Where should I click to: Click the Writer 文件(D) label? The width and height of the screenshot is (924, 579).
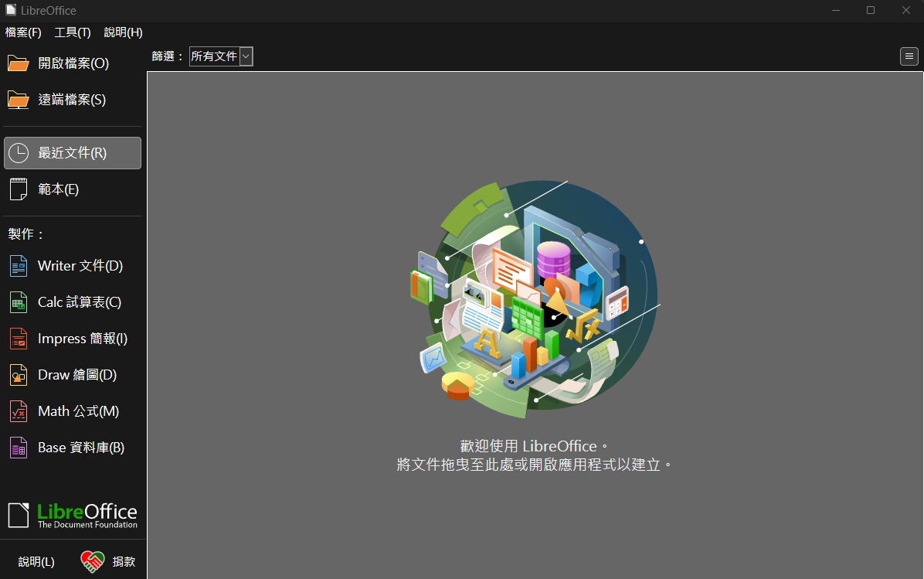tap(80, 266)
